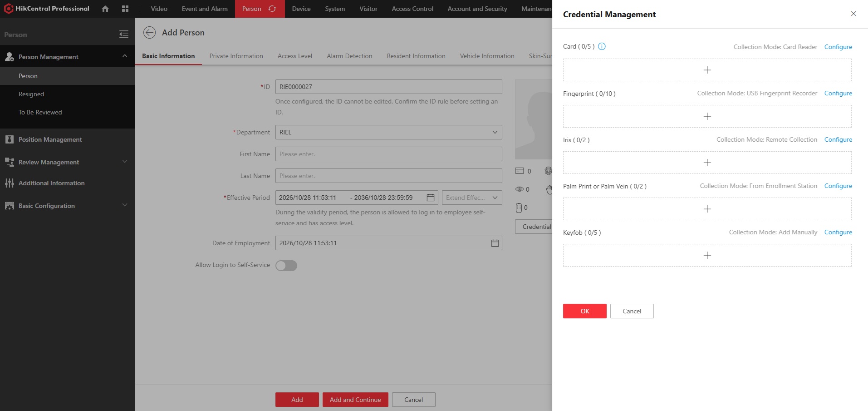Click the Card info icon
The image size is (868, 411).
click(602, 46)
